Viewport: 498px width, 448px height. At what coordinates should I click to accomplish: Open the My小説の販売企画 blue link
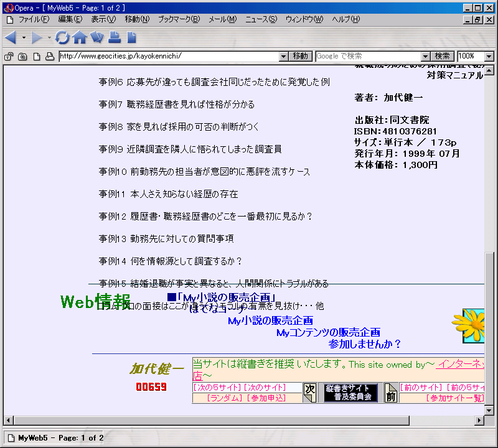pos(271,320)
